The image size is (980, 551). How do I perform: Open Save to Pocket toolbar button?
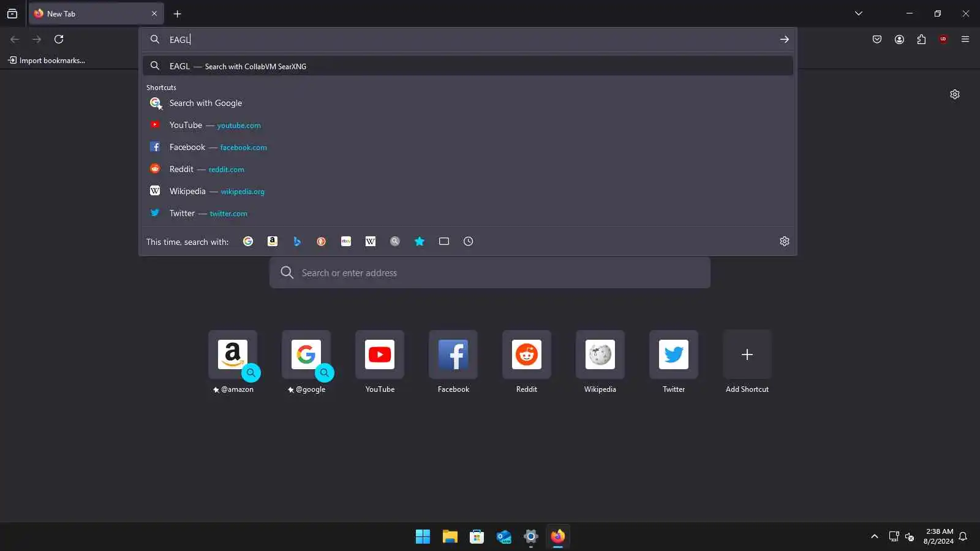tap(877, 39)
